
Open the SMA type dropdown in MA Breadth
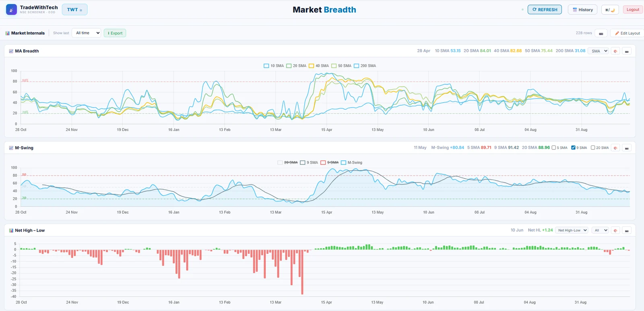(x=598, y=51)
